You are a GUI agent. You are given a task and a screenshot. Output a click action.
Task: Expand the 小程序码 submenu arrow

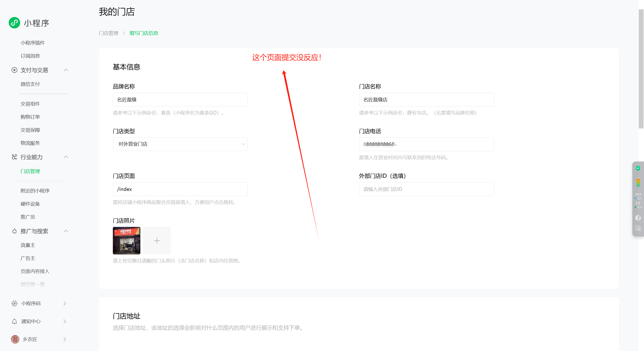pos(65,303)
